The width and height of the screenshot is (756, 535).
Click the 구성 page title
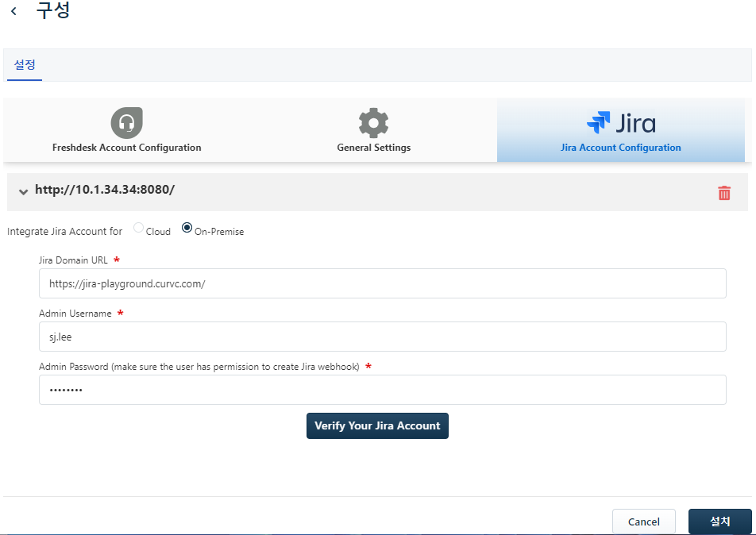click(x=53, y=10)
